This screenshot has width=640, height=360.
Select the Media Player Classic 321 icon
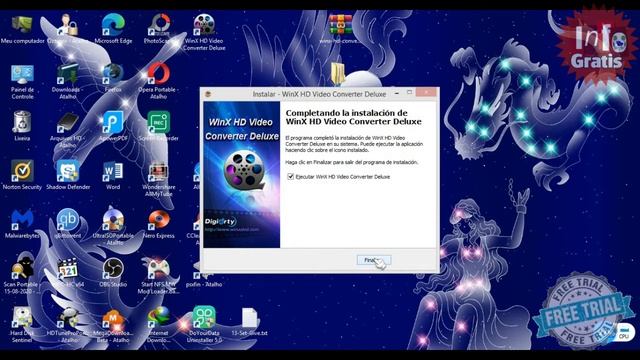pyautogui.click(x=68, y=272)
